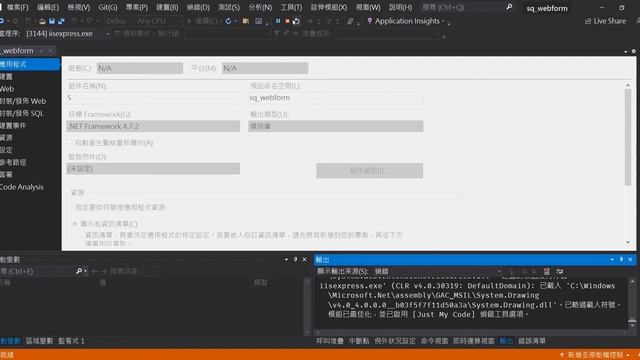Restart debugging with the circular arrow icon
This screenshot has height=360, width=640.
(296, 21)
